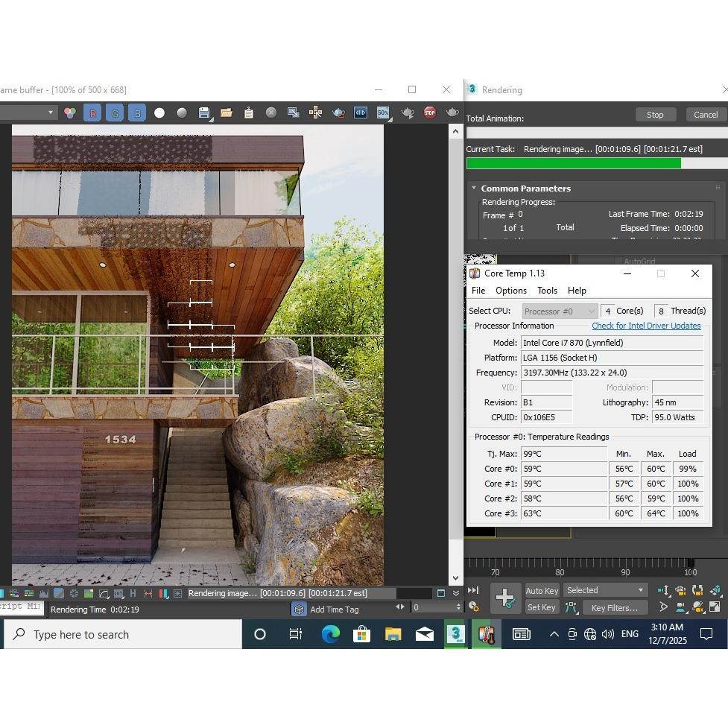Open the Options menu in Core Temp
728x728 pixels.
[510, 291]
